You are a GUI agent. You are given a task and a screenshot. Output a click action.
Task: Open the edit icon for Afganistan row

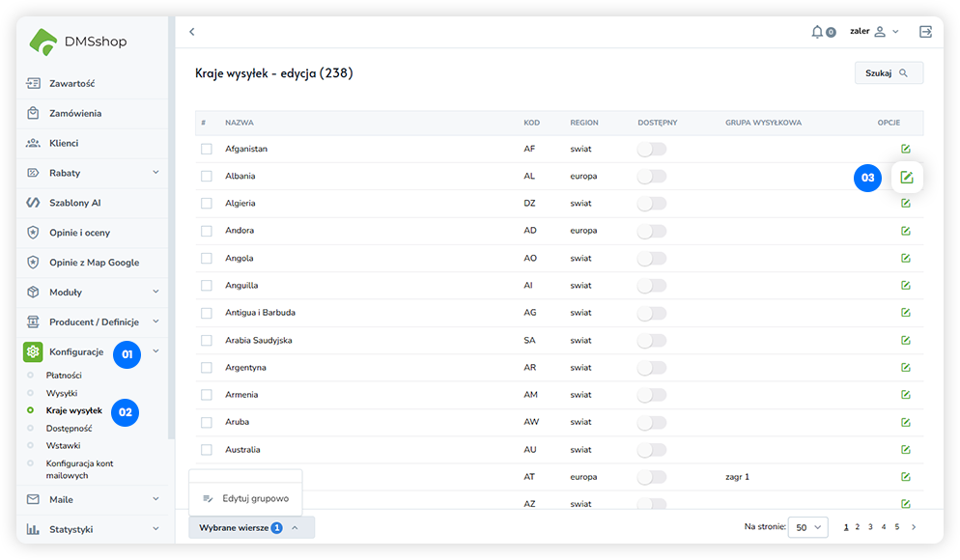[x=906, y=149]
